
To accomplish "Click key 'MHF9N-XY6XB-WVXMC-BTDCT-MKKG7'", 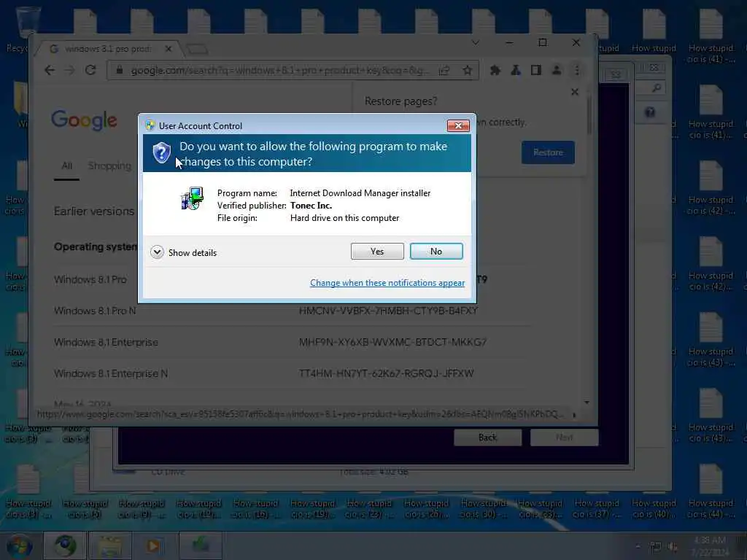I will pos(392,343).
